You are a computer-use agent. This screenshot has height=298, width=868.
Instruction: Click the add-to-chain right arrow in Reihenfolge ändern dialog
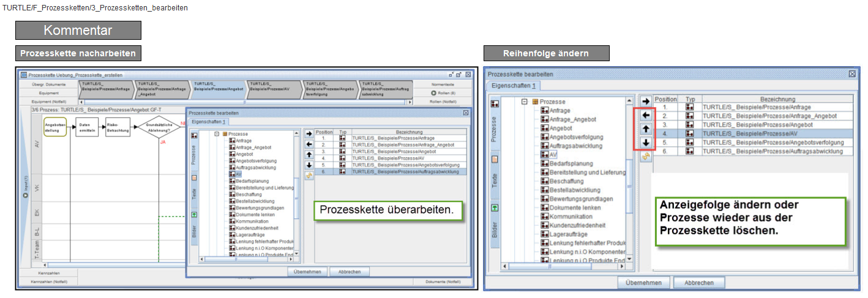click(x=645, y=101)
